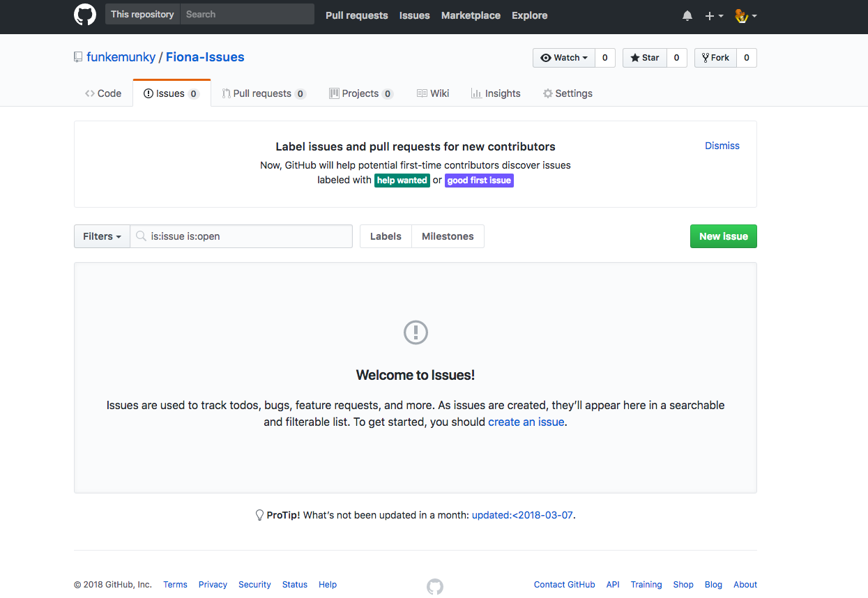This screenshot has height=598, width=868.
Task: Click the This repository search scope
Action: 142,14
